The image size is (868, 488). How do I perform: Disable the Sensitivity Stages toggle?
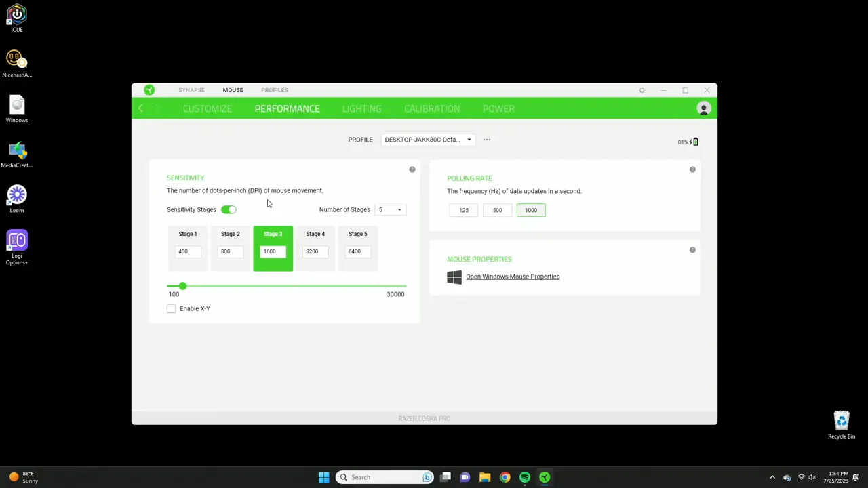[229, 209]
